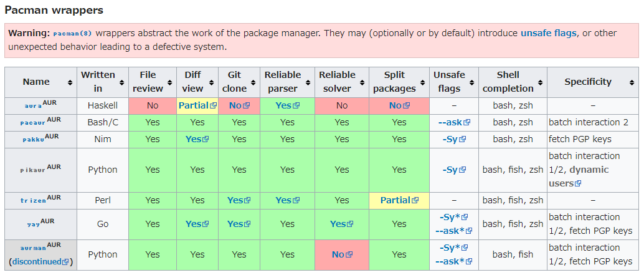This screenshot has width=644, height=275.
Task: Open pakku's '-Sy' unsafe flag link
Action: point(454,139)
